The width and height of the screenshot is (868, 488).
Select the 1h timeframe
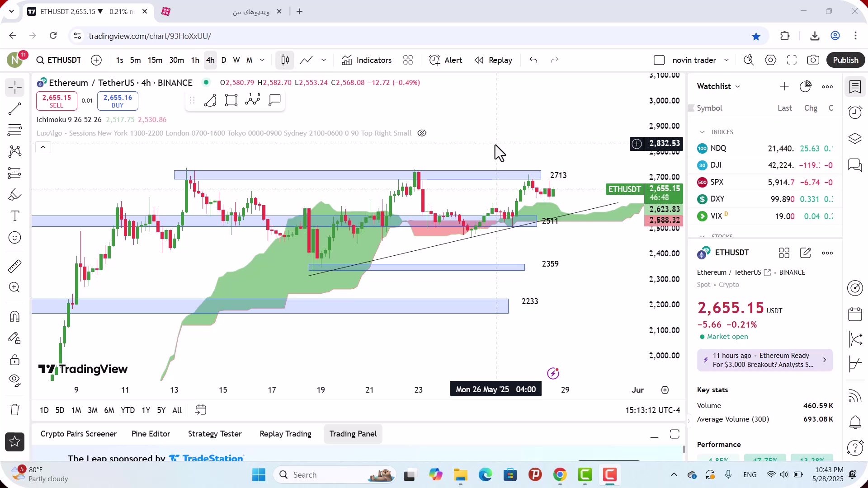pyautogui.click(x=195, y=60)
